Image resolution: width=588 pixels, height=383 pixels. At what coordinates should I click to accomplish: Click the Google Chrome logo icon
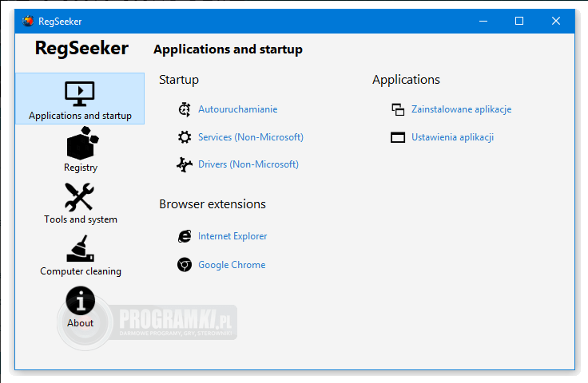tap(184, 265)
